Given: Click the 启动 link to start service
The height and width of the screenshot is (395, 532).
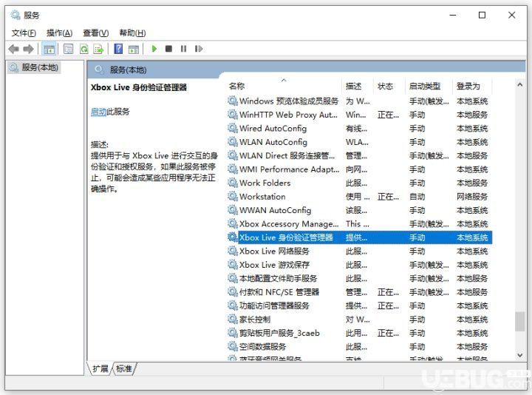Looking at the screenshot, I should point(99,112).
